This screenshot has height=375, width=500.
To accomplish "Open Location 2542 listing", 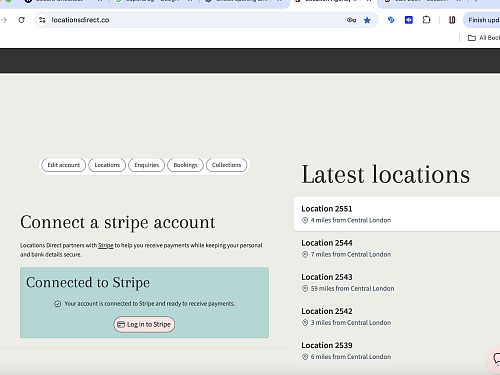I will [x=397, y=316].
